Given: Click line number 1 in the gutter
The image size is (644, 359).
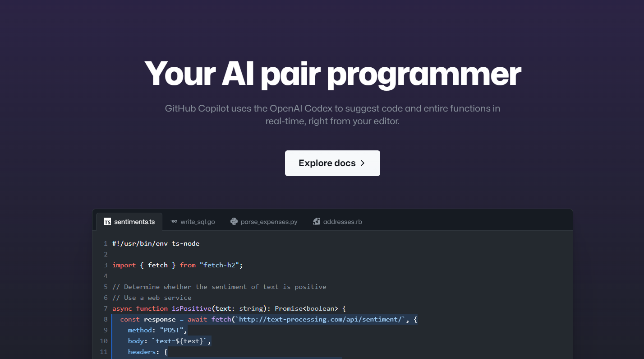Looking at the screenshot, I should tap(106, 243).
